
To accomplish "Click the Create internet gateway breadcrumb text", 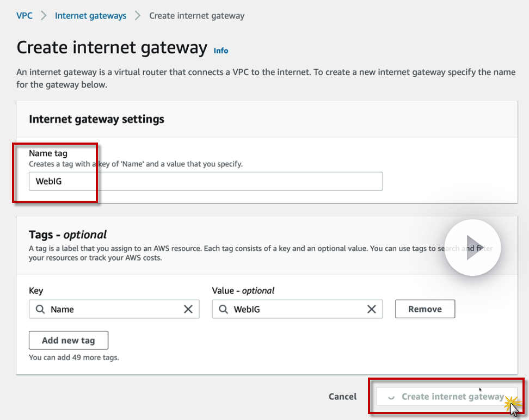I will click(x=196, y=16).
